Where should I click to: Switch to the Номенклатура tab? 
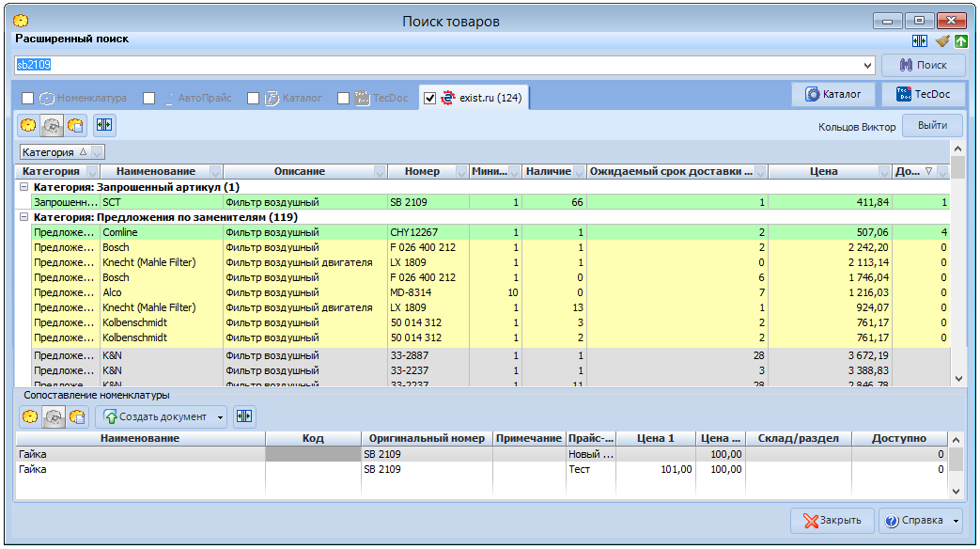(x=92, y=98)
